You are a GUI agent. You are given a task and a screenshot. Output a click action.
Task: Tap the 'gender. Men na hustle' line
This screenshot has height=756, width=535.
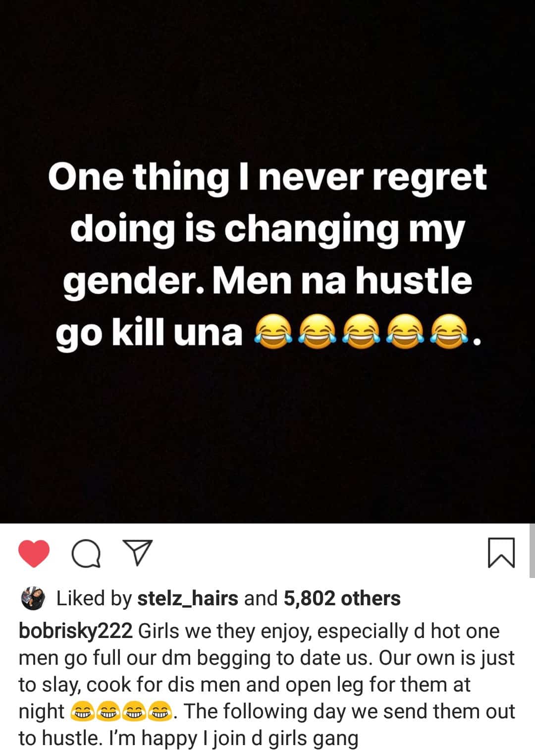click(x=267, y=281)
